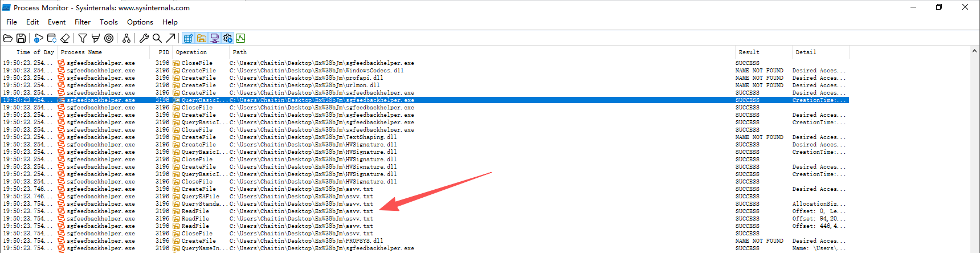
Task: Open the Filter menu
Action: coord(83,22)
